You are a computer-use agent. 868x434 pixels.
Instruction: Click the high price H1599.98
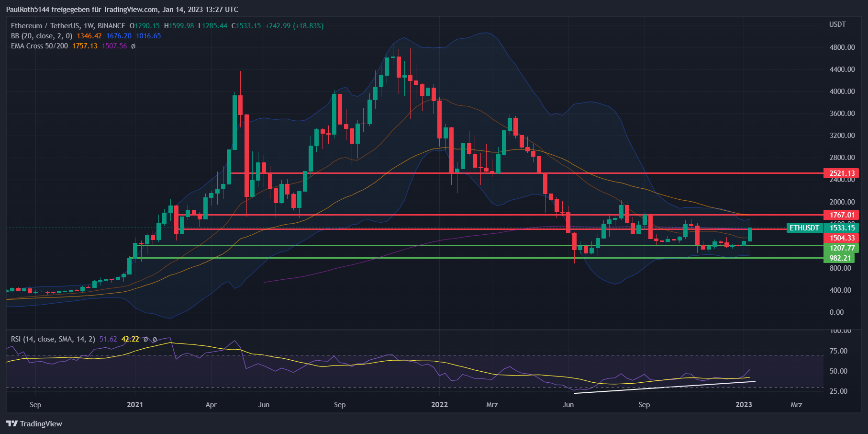(x=179, y=26)
